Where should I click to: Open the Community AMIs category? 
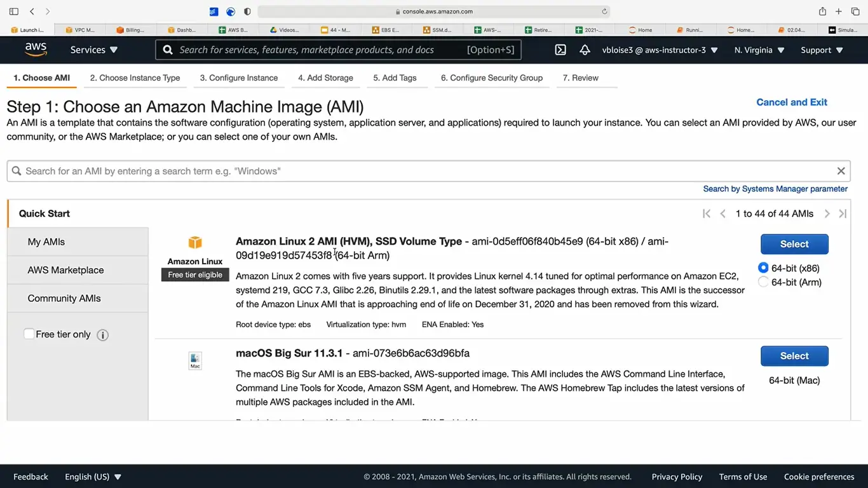[x=78, y=298]
